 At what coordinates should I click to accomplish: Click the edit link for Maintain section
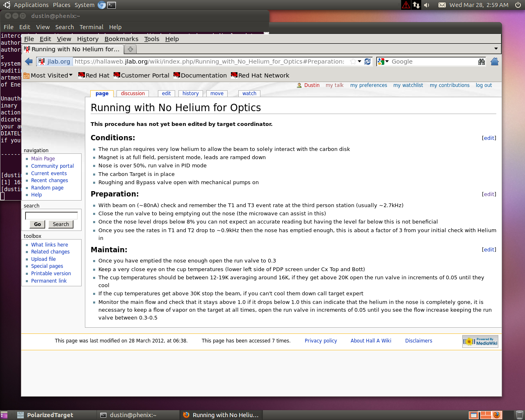click(x=489, y=250)
